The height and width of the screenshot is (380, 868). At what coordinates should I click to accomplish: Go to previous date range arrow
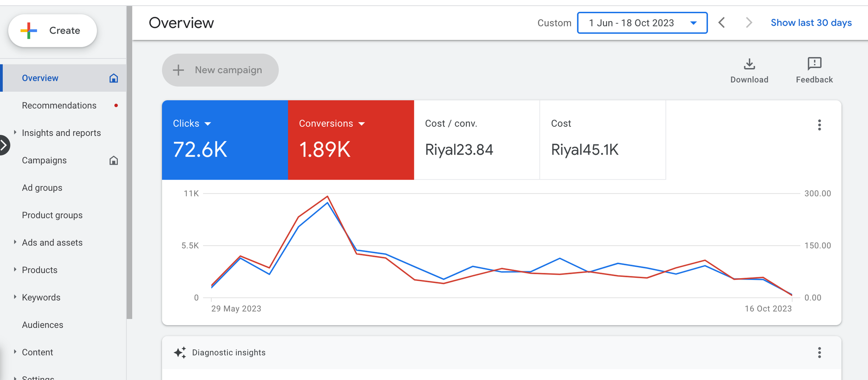[722, 23]
